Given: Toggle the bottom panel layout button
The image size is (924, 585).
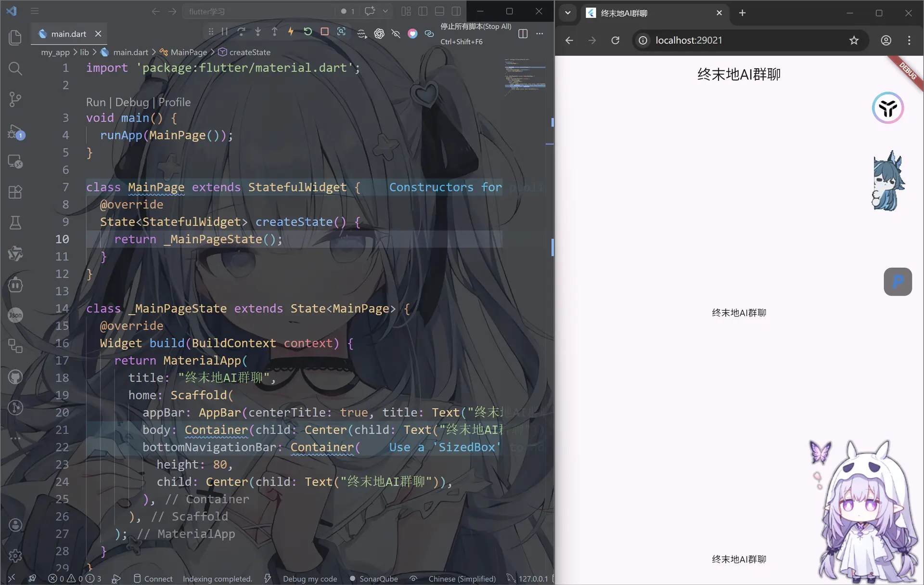Looking at the screenshot, I should tap(439, 11).
